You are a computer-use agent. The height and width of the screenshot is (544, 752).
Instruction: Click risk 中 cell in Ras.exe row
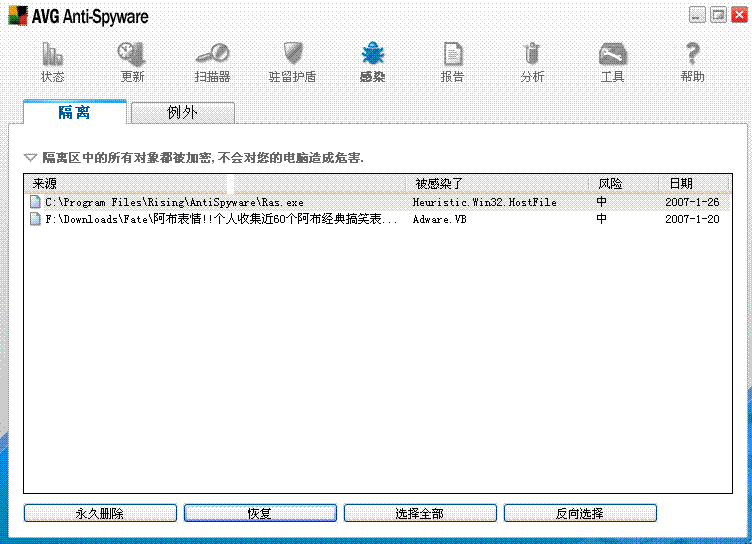pos(601,202)
